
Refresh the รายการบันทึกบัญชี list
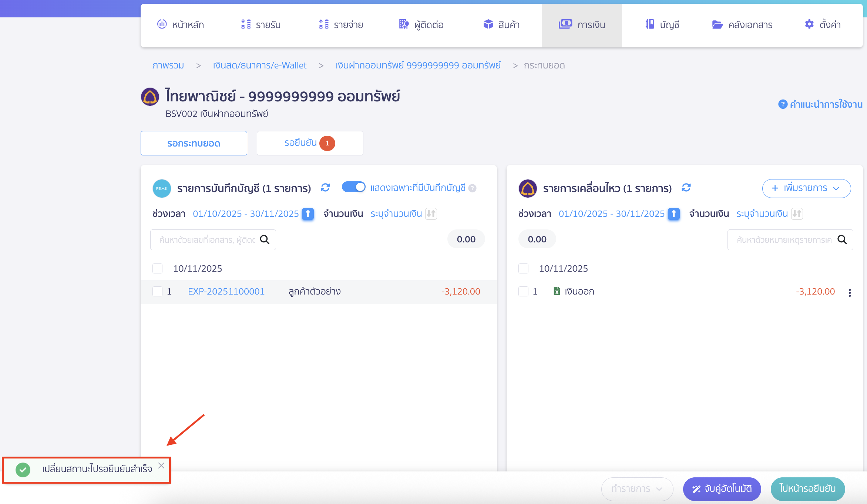(x=325, y=188)
